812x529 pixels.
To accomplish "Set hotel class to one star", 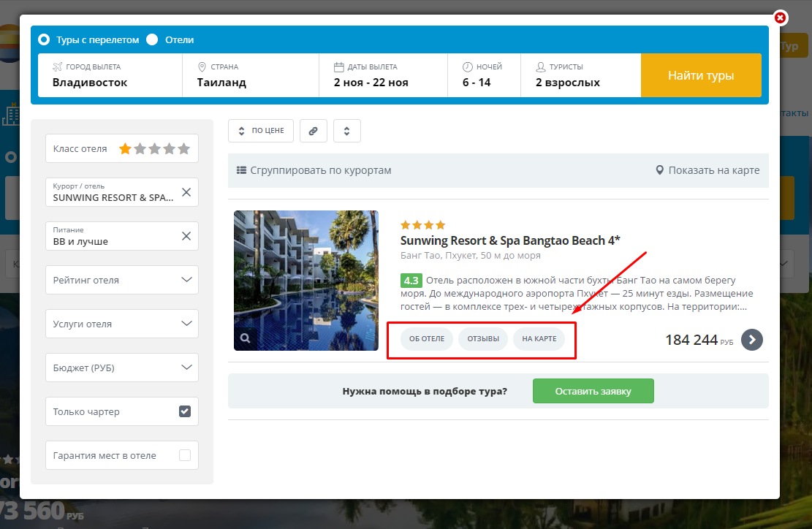I will (125, 149).
